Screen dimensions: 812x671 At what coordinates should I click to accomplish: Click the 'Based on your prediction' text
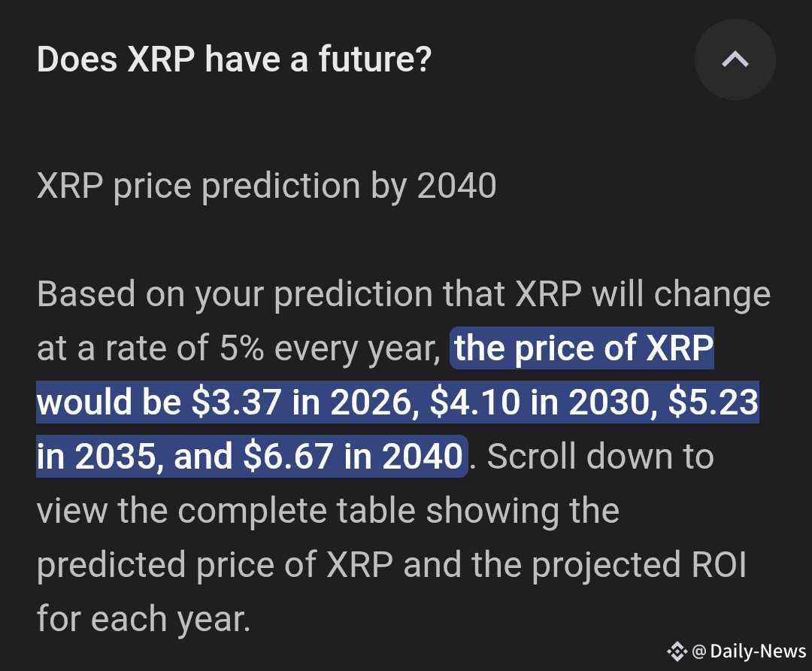[x=235, y=295]
